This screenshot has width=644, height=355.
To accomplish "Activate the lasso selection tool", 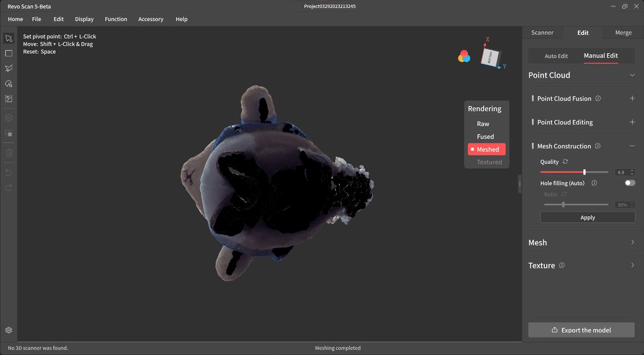I will pos(9,69).
